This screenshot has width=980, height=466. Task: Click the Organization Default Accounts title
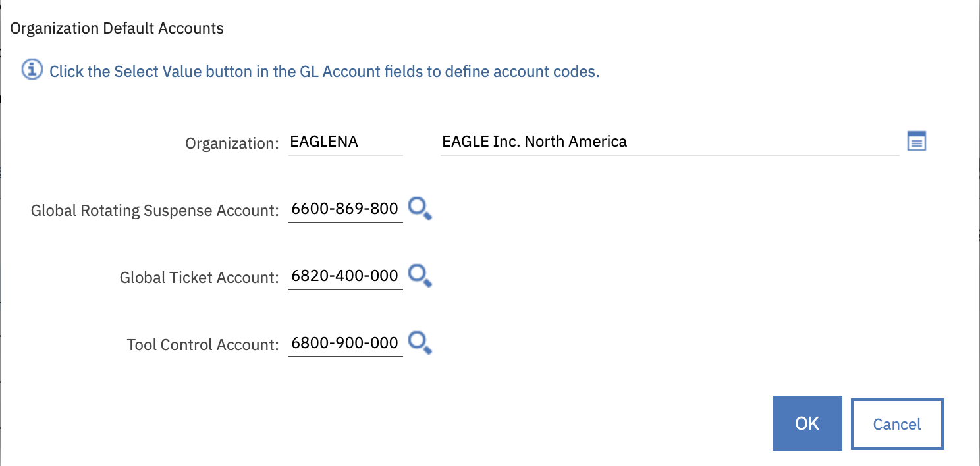click(117, 28)
